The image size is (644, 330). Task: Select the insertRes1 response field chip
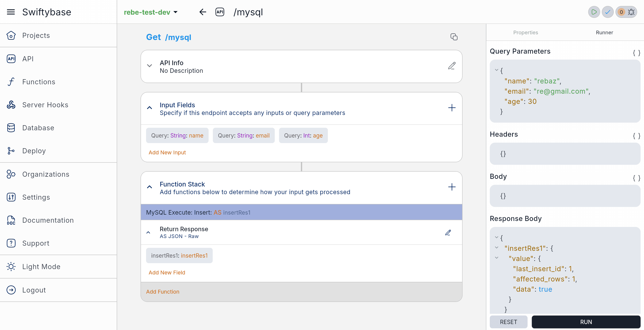[x=179, y=255]
